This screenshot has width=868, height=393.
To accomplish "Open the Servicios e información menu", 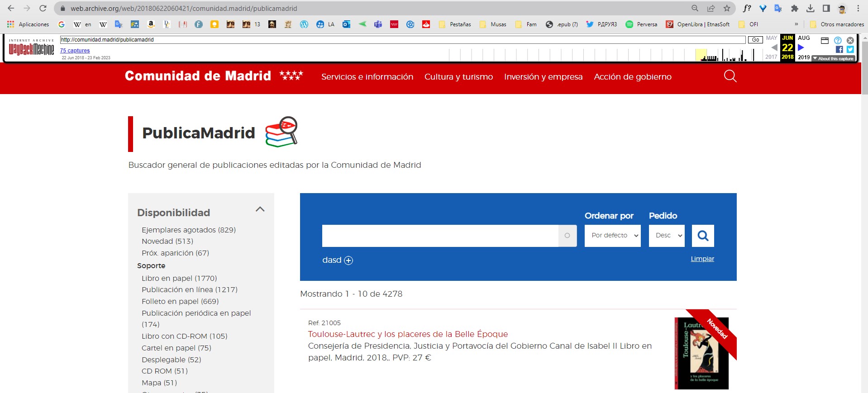I will tap(367, 77).
